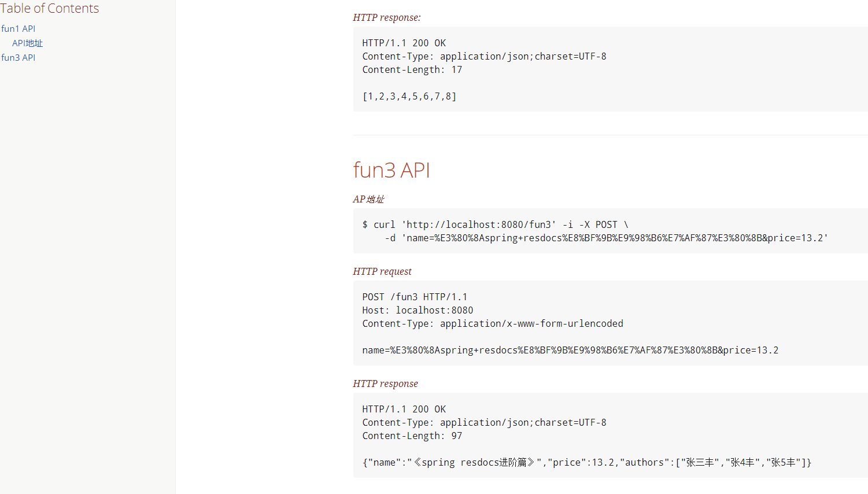Click the [1,2,3,4,5,6,7,8] response body
Viewport: 868px width, 494px height.
coord(409,96)
